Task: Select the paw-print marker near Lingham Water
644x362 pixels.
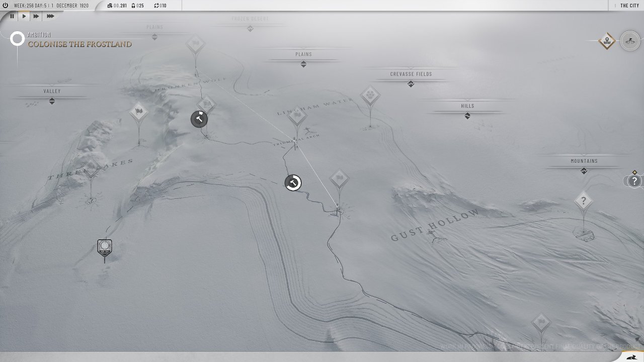Action: pyautogui.click(x=370, y=95)
